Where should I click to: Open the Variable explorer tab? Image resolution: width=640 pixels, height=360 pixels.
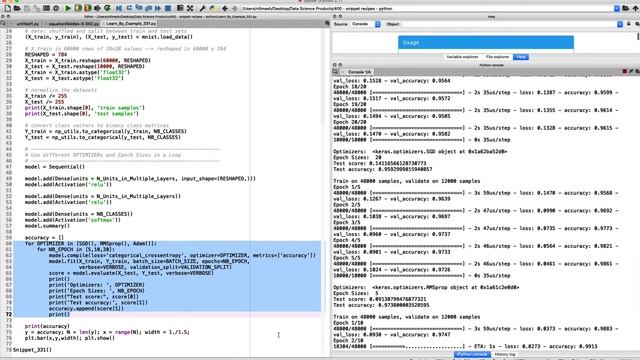pyautogui.click(x=462, y=57)
